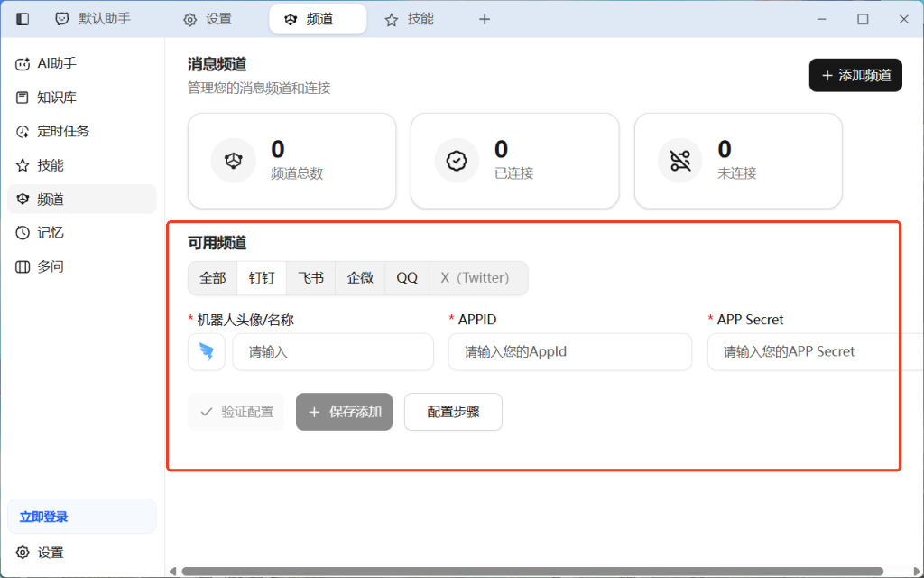Click the 添加频道 button

tap(855, 75)
